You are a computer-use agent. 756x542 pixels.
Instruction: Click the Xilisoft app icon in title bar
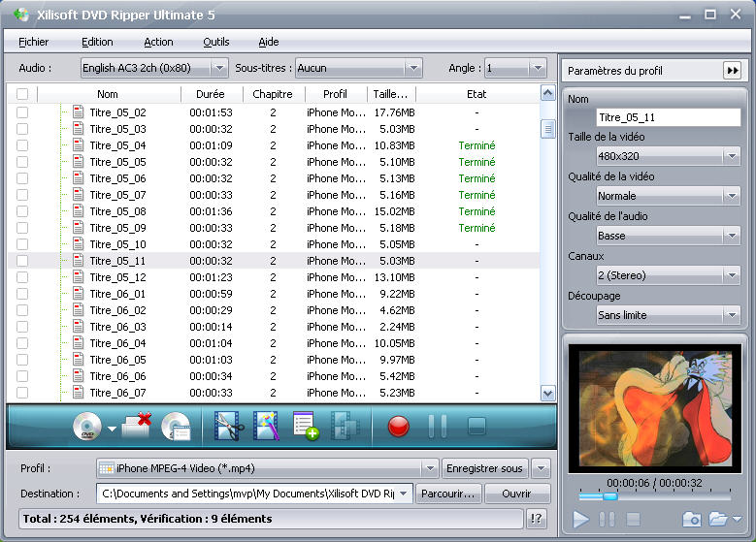click(x=21, y=15)
